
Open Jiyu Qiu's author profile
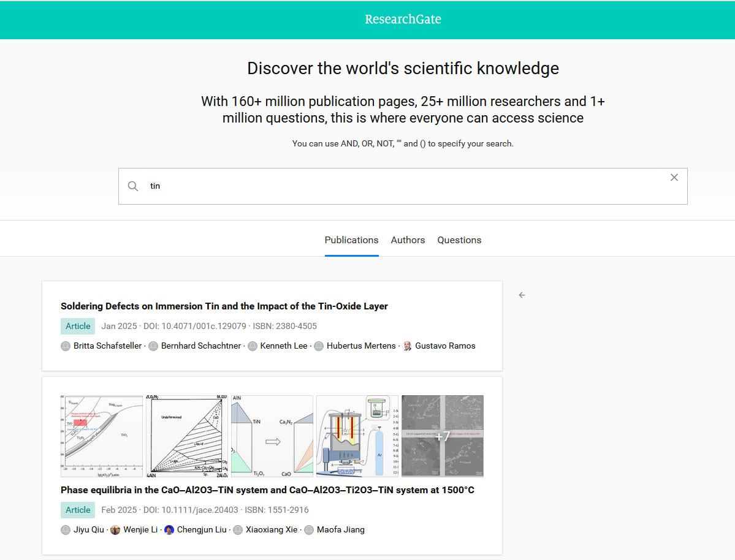(x=89, y=529)
